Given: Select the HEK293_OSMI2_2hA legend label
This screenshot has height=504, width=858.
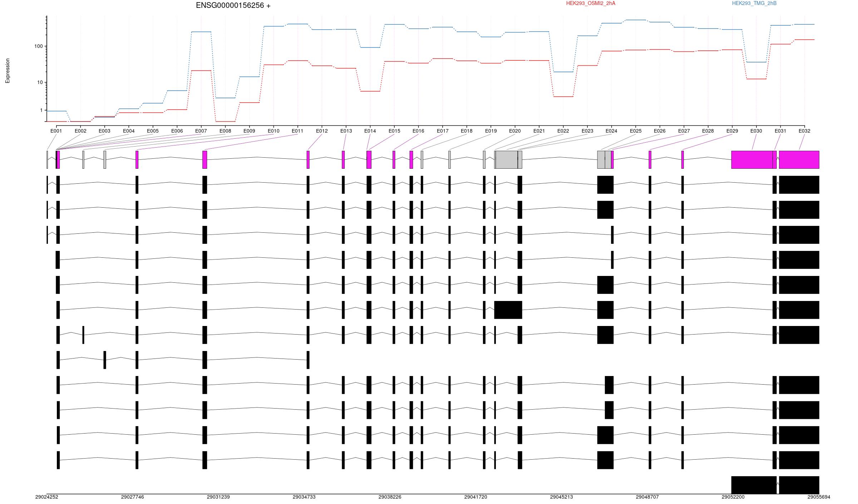Looking at the screenshot, I should tap(591, 3).
